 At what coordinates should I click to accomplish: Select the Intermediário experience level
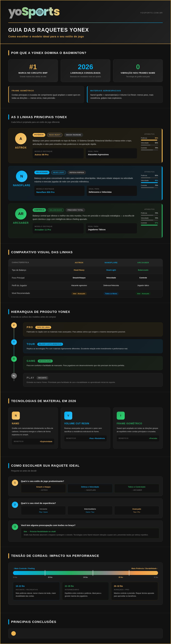pyautogui.click(x=90, y=510)
